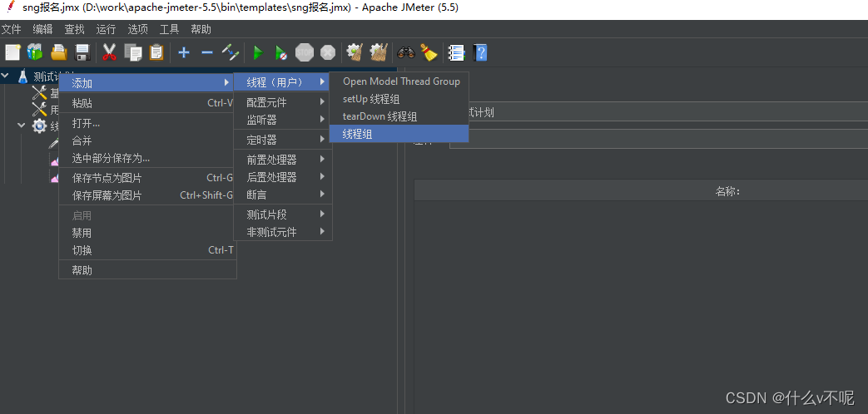Click 合并 in context menu
This screenshot has height=414, width=868.
click(x=147, y=141)
